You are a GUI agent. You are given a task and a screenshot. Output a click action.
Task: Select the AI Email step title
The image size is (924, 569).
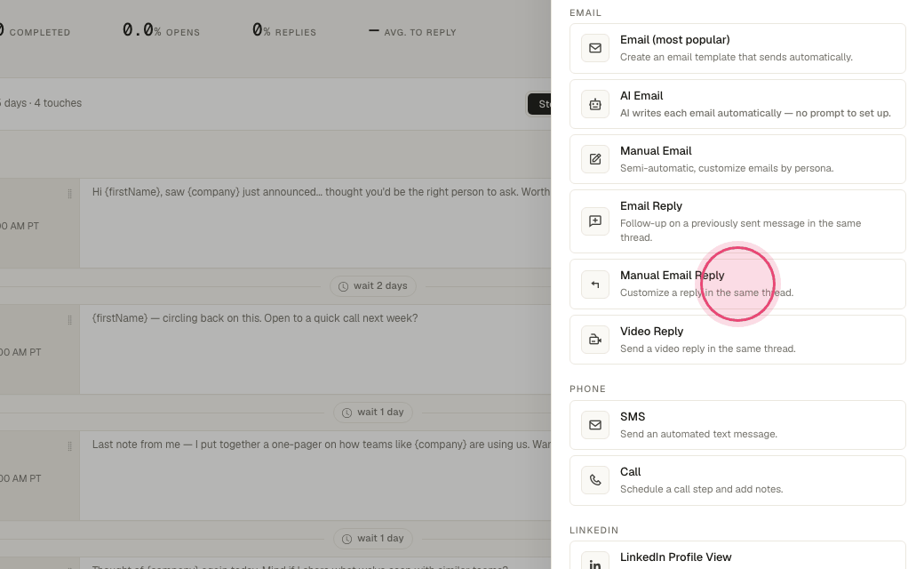[641, 95]
